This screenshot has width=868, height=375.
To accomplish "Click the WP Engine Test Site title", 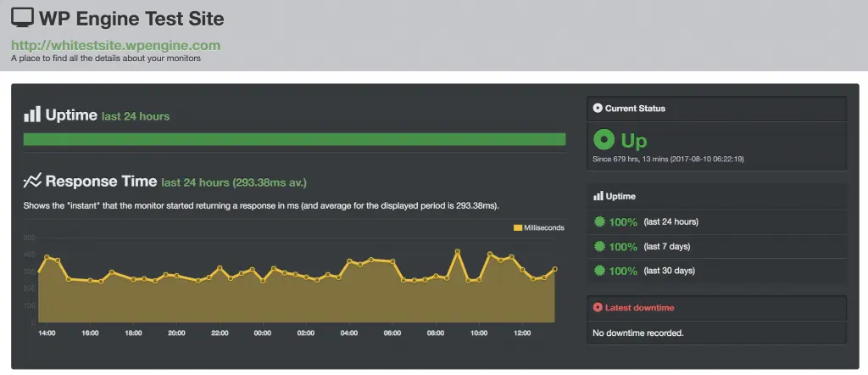I will [x=131, y=19].
